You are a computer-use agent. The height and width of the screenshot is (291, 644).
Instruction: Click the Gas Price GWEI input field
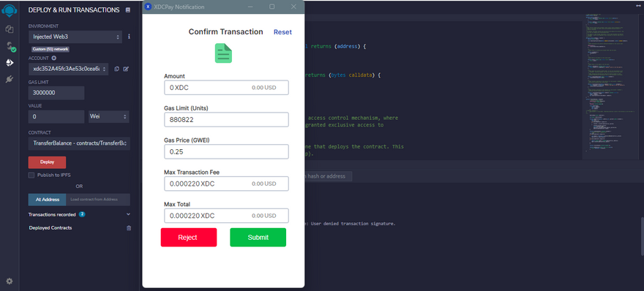click(226, 151)
